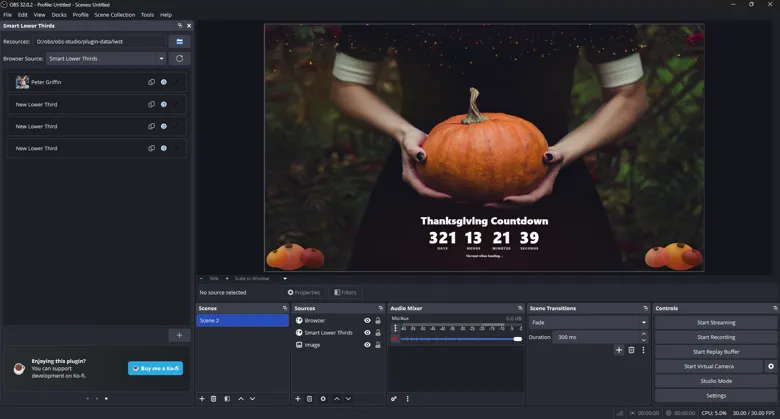Click Start Streaming button
The height and width of the screenshot is (419, 780).
pos(716,322)
